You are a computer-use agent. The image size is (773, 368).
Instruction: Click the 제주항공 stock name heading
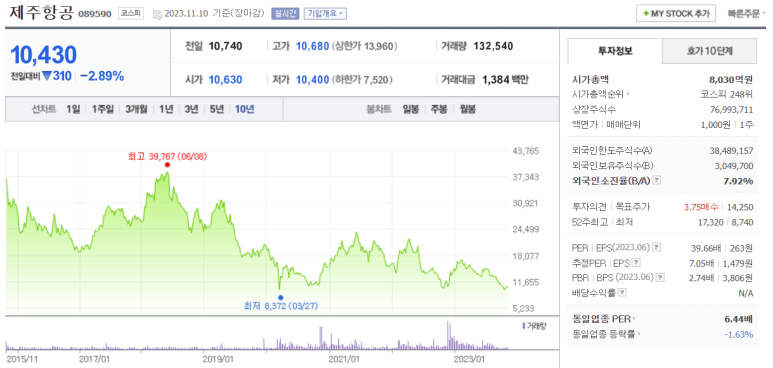click(41, 13)
